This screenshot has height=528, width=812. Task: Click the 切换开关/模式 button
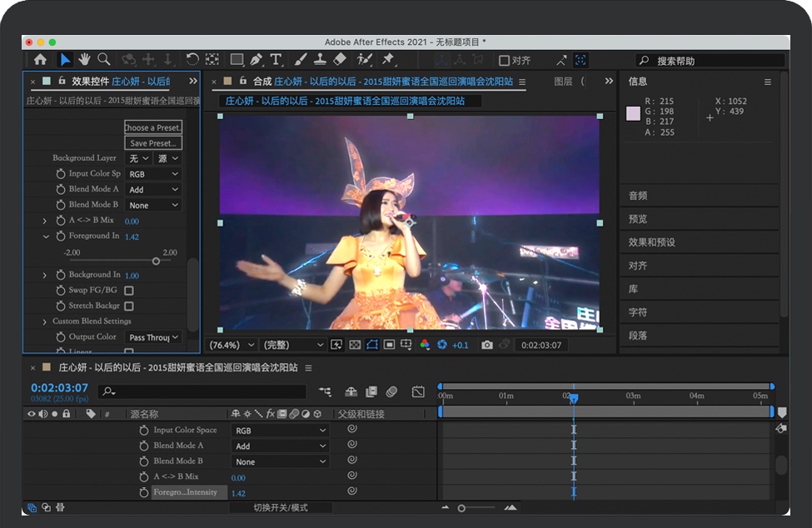[x=281, y=508]
